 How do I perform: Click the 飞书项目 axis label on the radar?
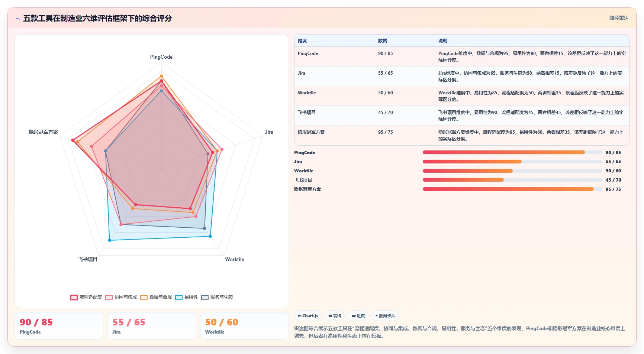88,259
